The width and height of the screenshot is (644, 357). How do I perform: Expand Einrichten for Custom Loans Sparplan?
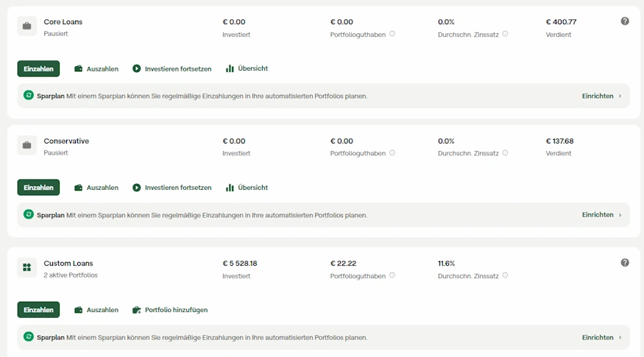[x=601, y=337]
